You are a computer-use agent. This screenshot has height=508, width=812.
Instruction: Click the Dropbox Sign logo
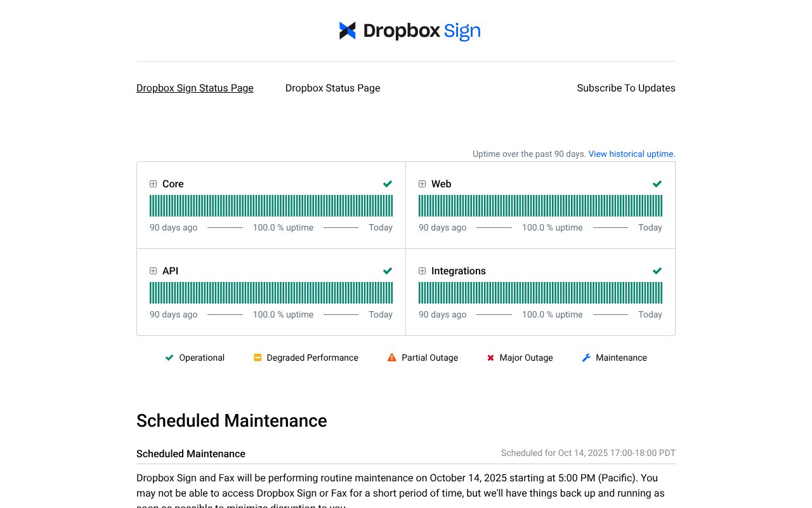410,30
